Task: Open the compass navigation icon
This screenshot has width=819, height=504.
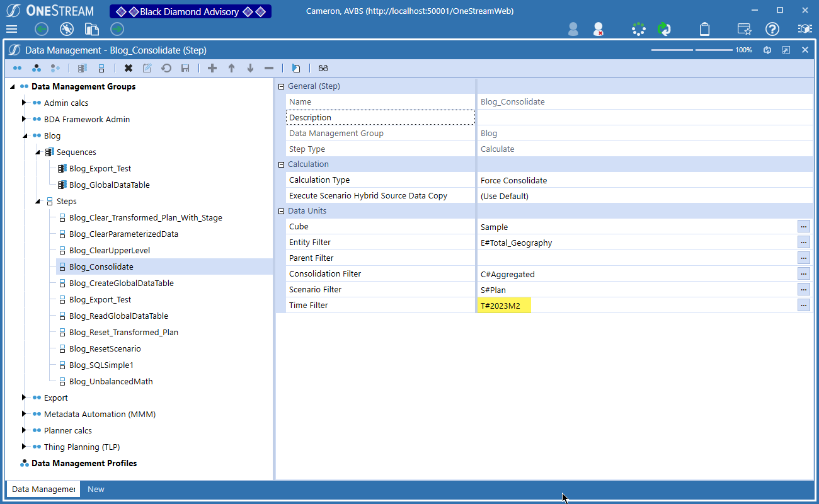Action: click(67, 29)
